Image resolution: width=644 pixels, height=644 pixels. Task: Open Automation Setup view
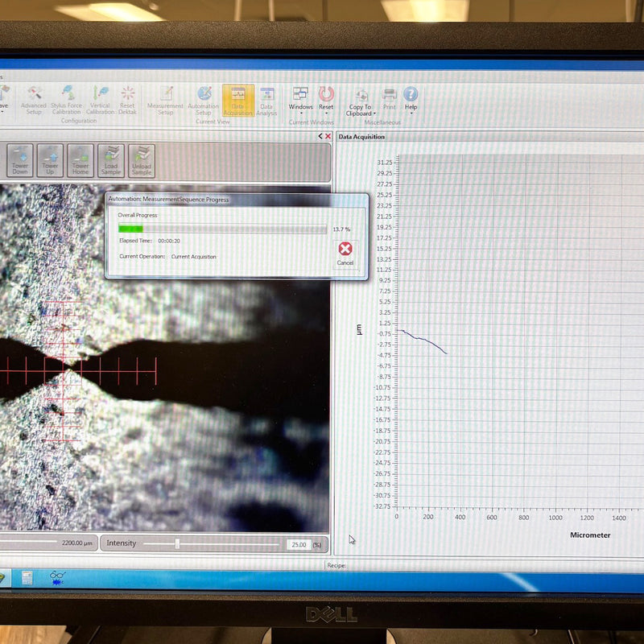pyautogui.click(x=204, y=101)
